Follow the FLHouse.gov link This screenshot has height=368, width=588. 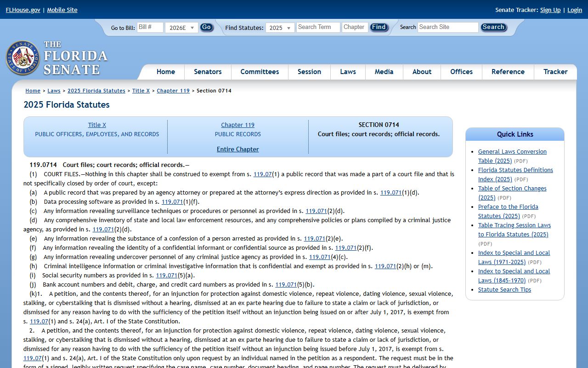pyautogui.click(x=23, y=10)
